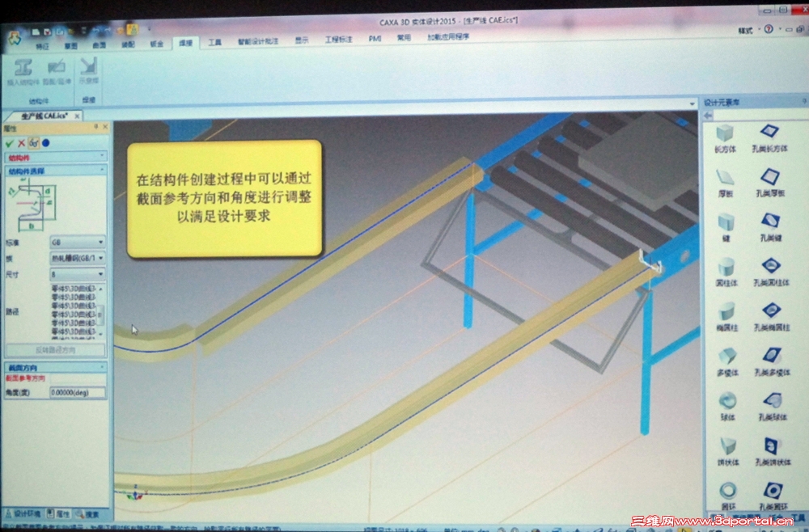Viewport: 809px width, 532px height.
Task: Click the help question mark icon
Action: [x=769, y=29]
